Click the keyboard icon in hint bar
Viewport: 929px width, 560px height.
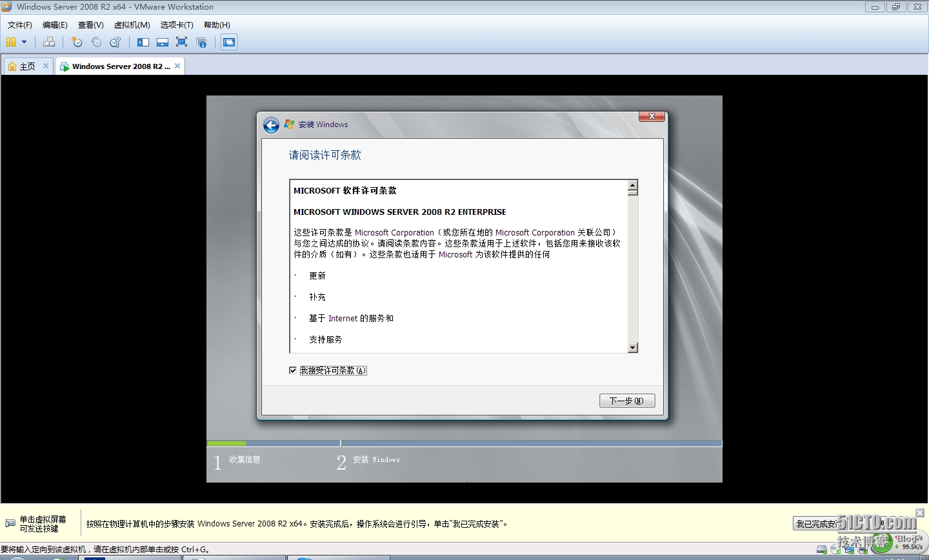pyautogui.click(x=10, y=523)
